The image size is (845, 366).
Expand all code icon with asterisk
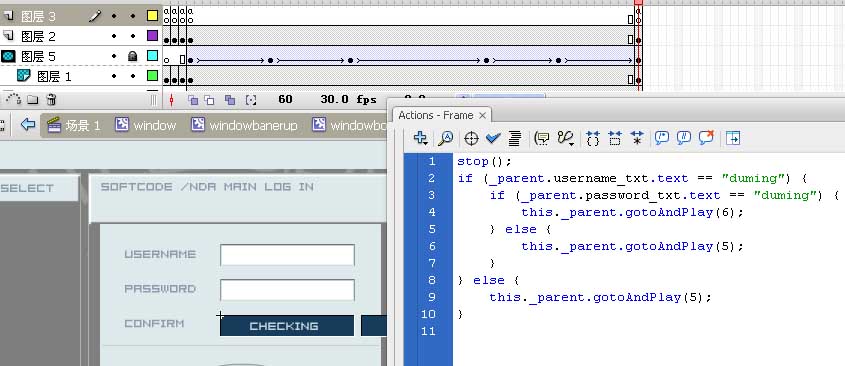point(636,139)
